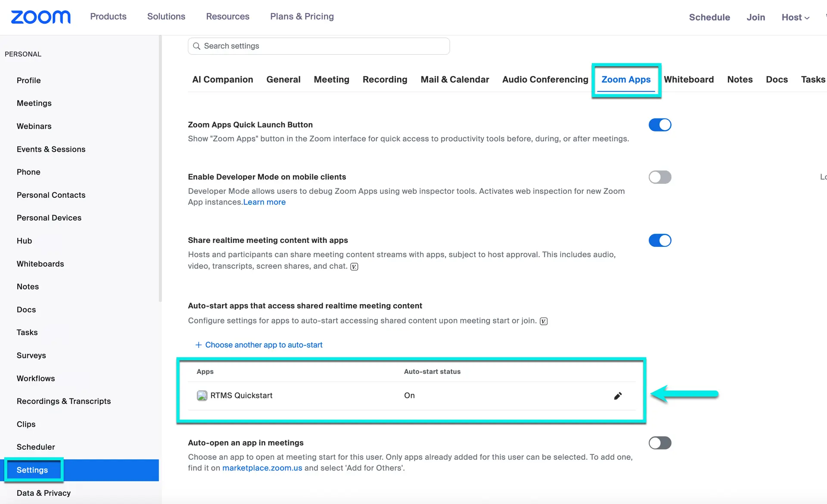Switch to the Recording tab
Viewport: 827px width, 504px height.
[x=385, y=79]
